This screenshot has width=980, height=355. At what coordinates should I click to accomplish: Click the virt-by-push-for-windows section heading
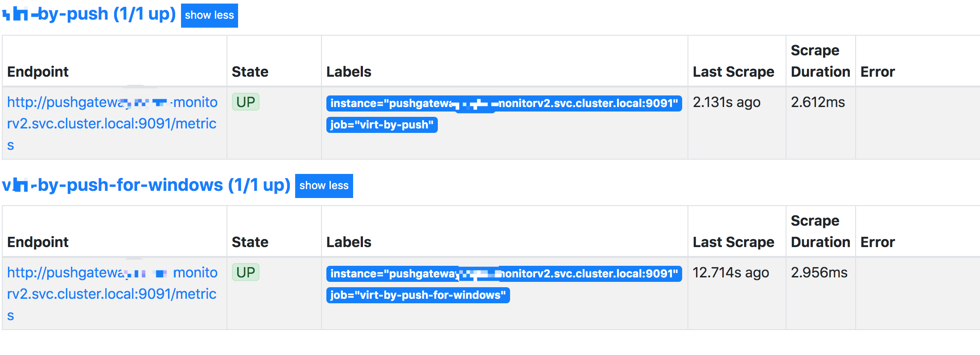(147, 184)
